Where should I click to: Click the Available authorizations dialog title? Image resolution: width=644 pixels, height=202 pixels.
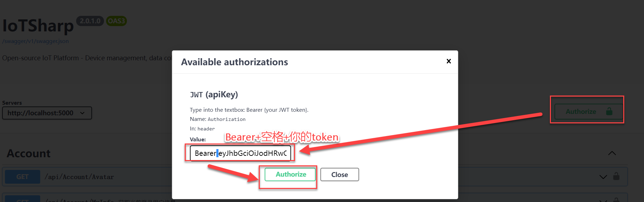(234, 62)
